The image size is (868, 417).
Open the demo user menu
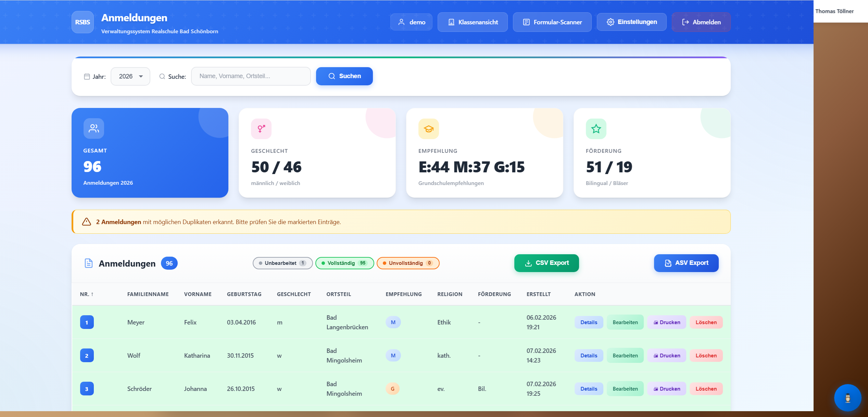click(x=411, y=22)
